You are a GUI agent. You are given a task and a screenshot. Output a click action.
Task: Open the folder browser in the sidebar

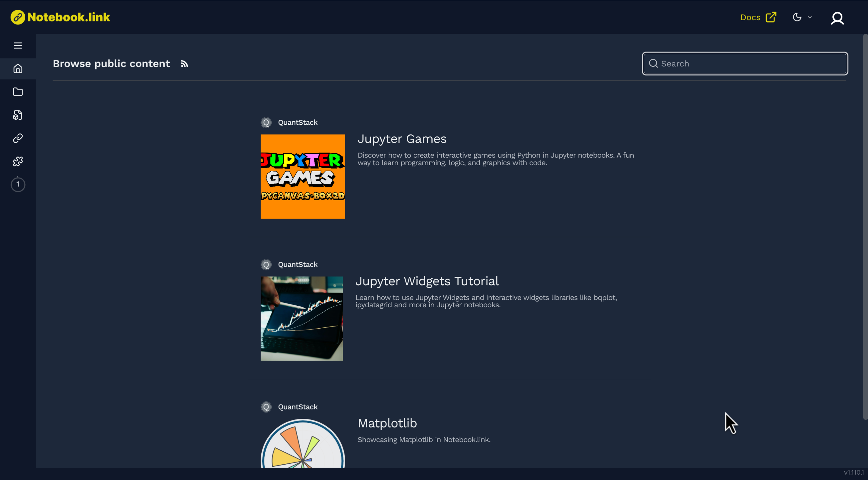17,92
